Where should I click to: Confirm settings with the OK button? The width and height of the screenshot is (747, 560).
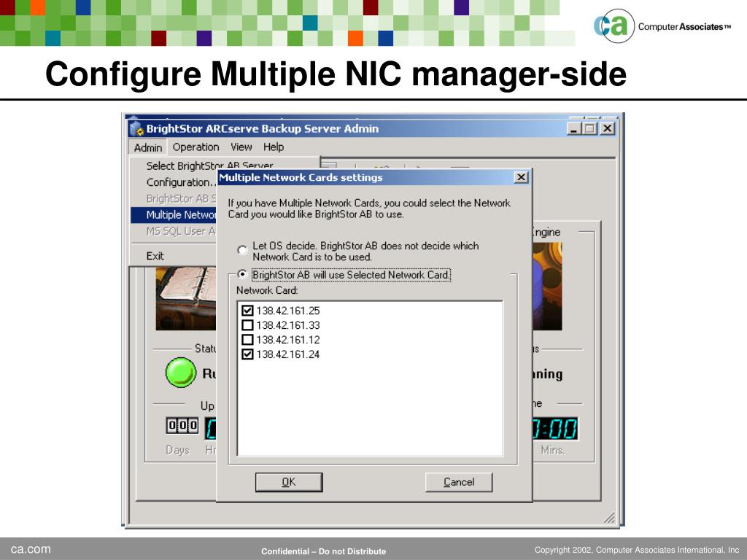coord(289,482)
